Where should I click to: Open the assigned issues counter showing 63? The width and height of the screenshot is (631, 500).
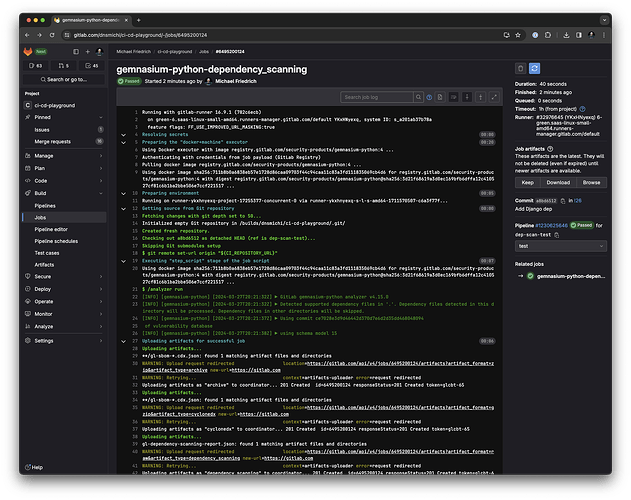point(37,65)
